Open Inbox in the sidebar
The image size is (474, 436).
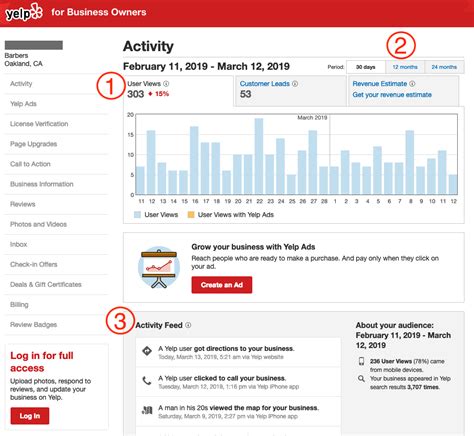tap(56, 244)
